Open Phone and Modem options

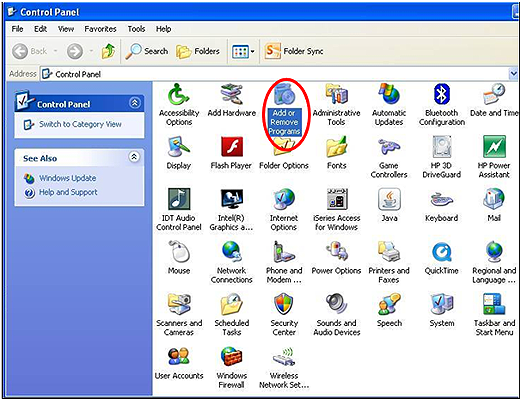(x=284, y=262)
